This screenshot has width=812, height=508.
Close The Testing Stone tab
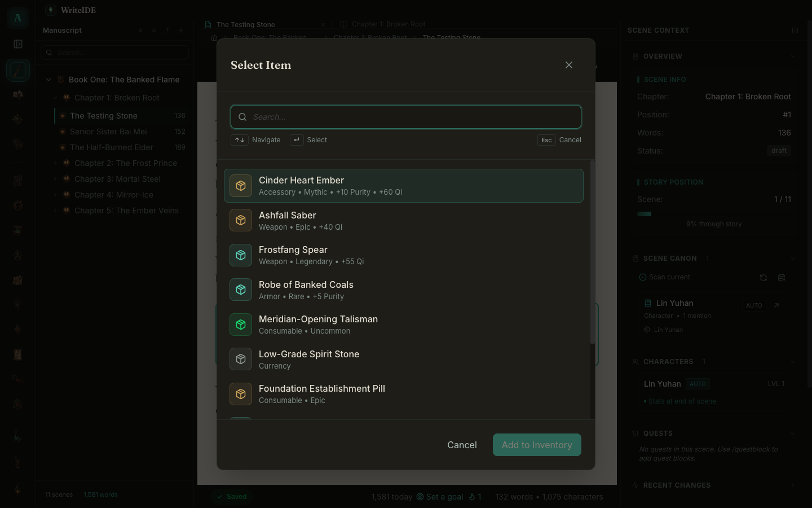tap(323, 25)
